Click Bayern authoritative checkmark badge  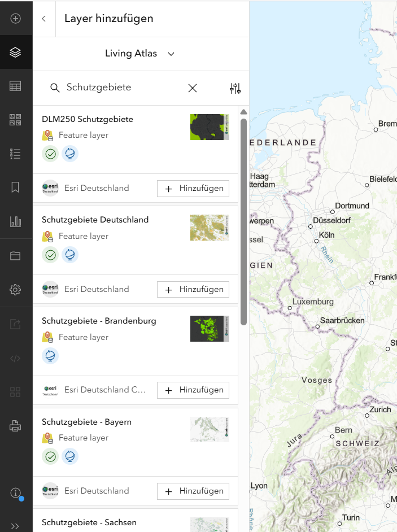[x=50, y=457]
